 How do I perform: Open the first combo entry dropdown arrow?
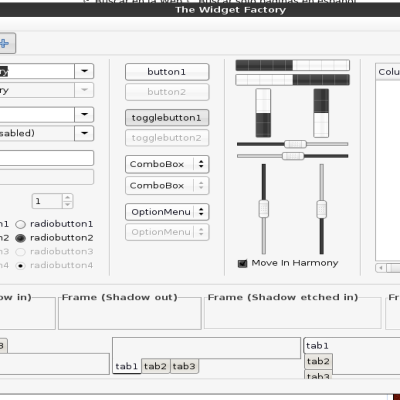click(x=84, y=71)
